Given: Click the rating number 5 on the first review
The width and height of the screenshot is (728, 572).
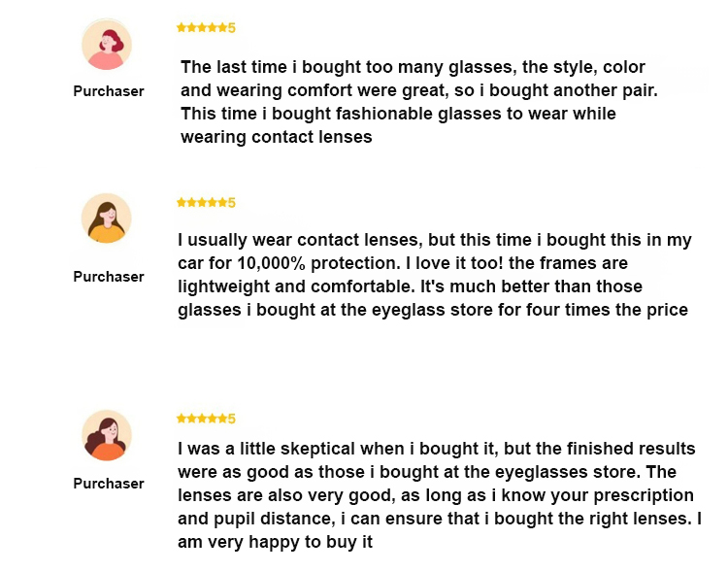Looking at the screenshot, I should click(x=232, y=28).
